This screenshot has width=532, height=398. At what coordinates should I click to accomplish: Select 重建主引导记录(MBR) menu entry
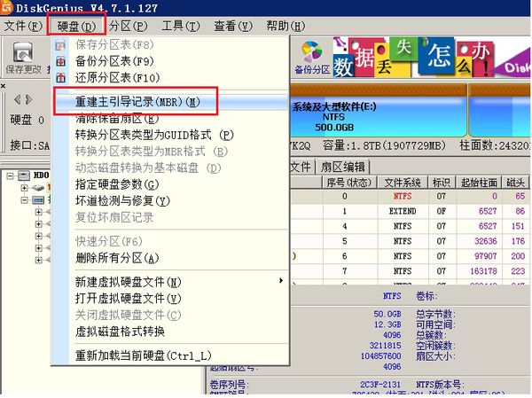(170, 102)
